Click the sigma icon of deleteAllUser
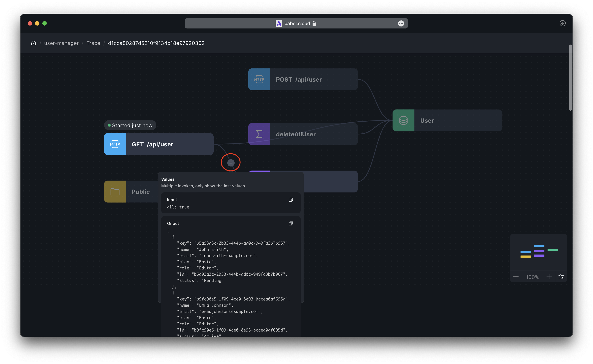Viewport: 593px width, 364px height. click(x=259, y=134)
